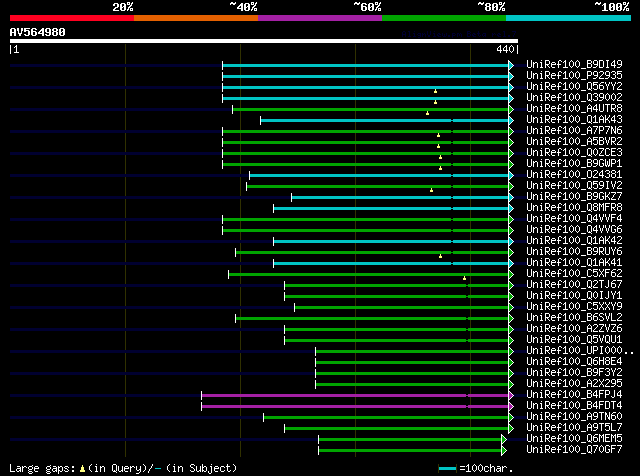The width and height of the screenshot is (640, 476).
Task: Select hit UniRef100_P92935
Action: coord(574,76)
